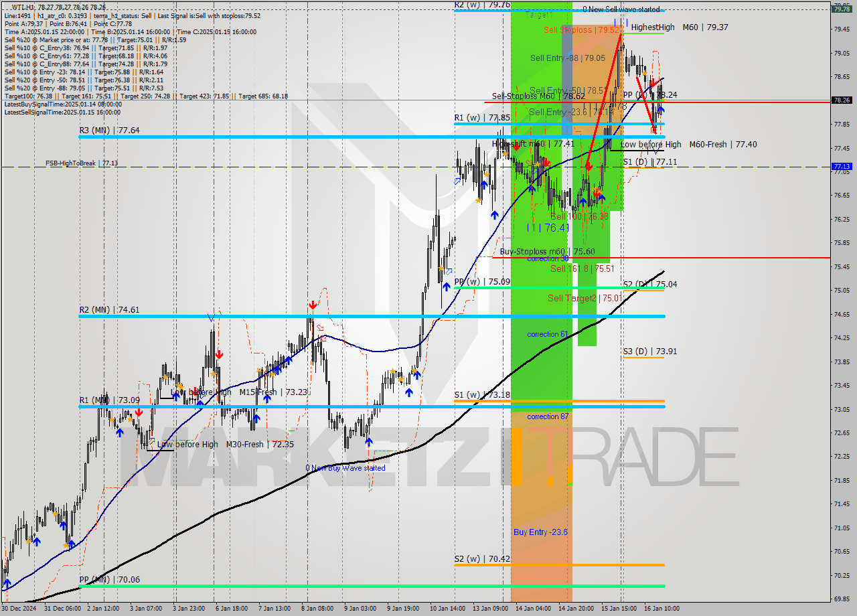The image size is (857, 616).
Task: Click the 'M30-Fresh | 72.35' label
Action: tap(260, 444)
